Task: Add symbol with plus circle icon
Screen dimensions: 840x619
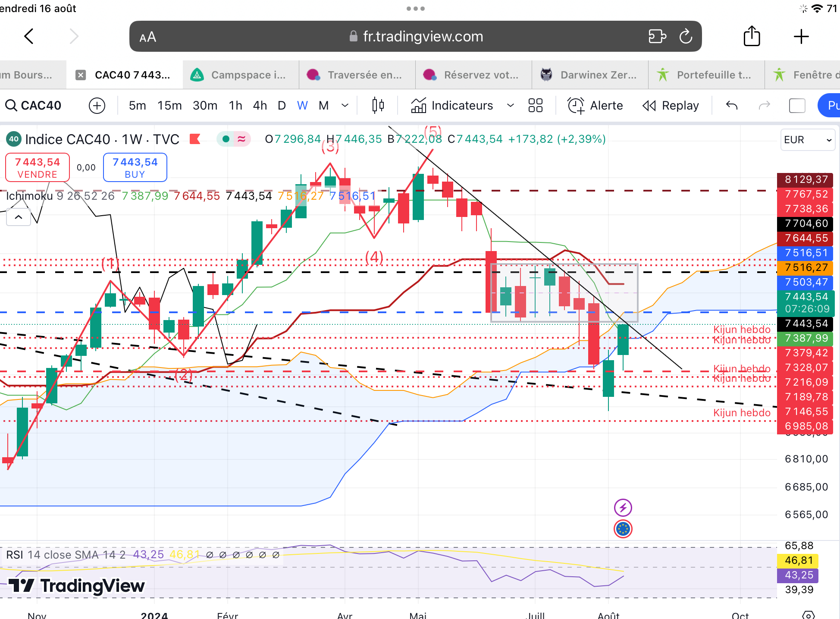Action: (x=97, y=106)
